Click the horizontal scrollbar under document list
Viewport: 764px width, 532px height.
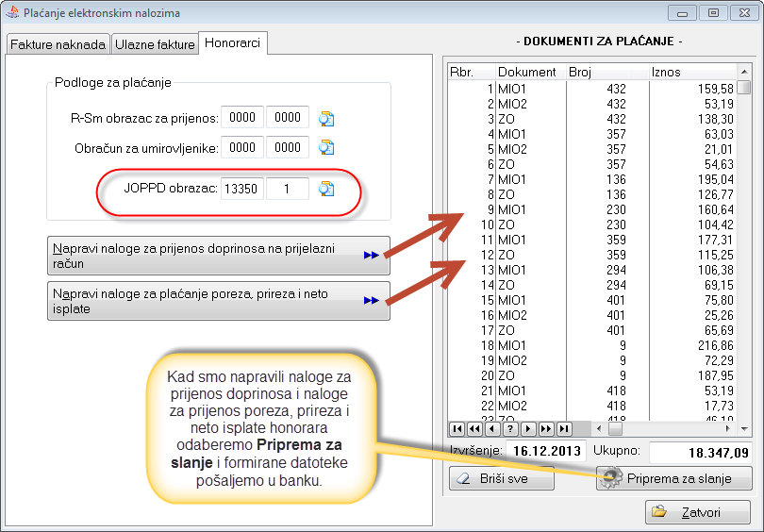pos(660,428)
